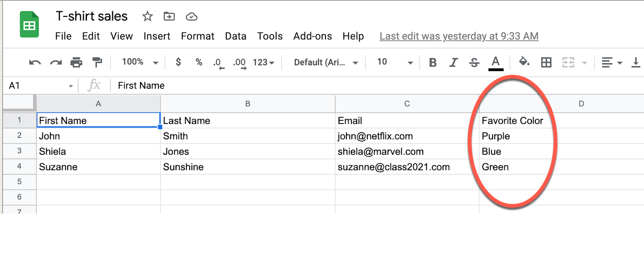644x262 pixels.
Task: Print the spreadsheet via printer icon
Action: 76,62
